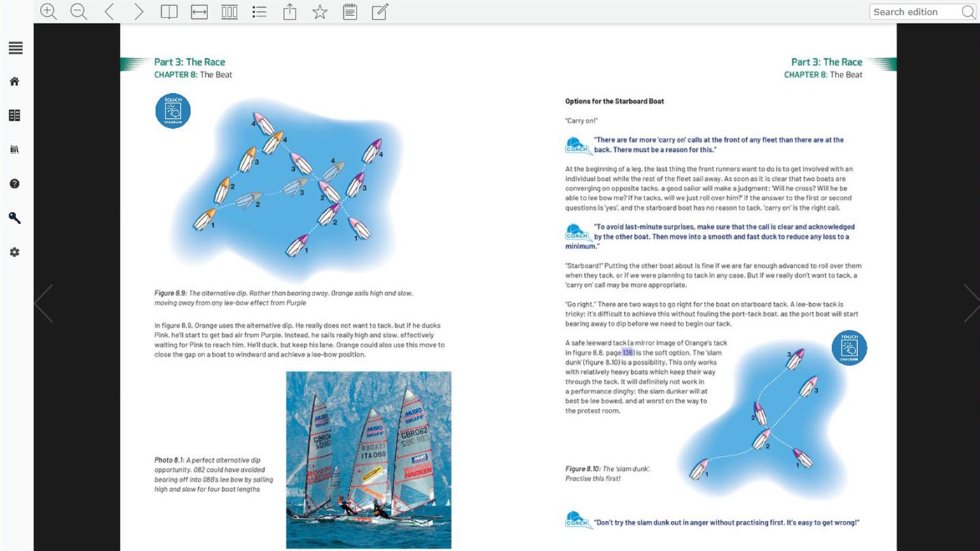Toggle the multi-column thumbnail view
This screenshot has height=551, width=980.
tap(229, 11)
